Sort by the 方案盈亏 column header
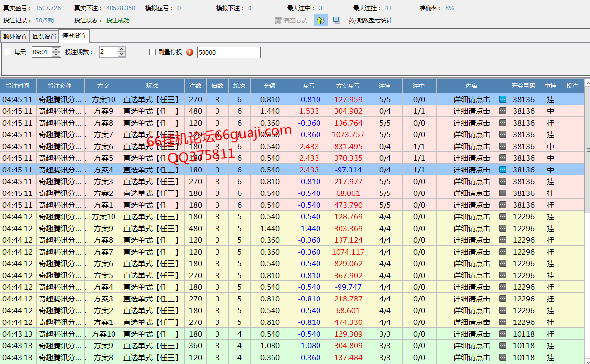The width and height of the screenshot is (590, 364). pyautogui.click(x=348, y=86)
